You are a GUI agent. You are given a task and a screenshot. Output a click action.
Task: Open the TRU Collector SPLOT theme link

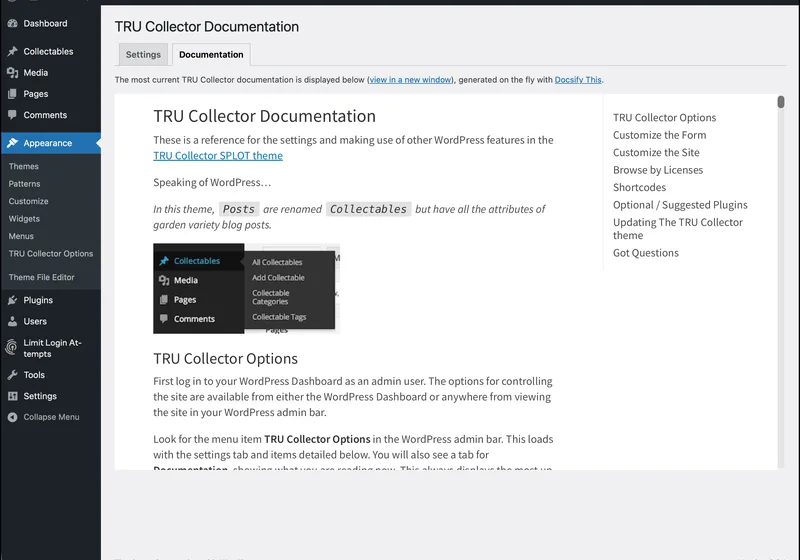[x=218, y=156]
